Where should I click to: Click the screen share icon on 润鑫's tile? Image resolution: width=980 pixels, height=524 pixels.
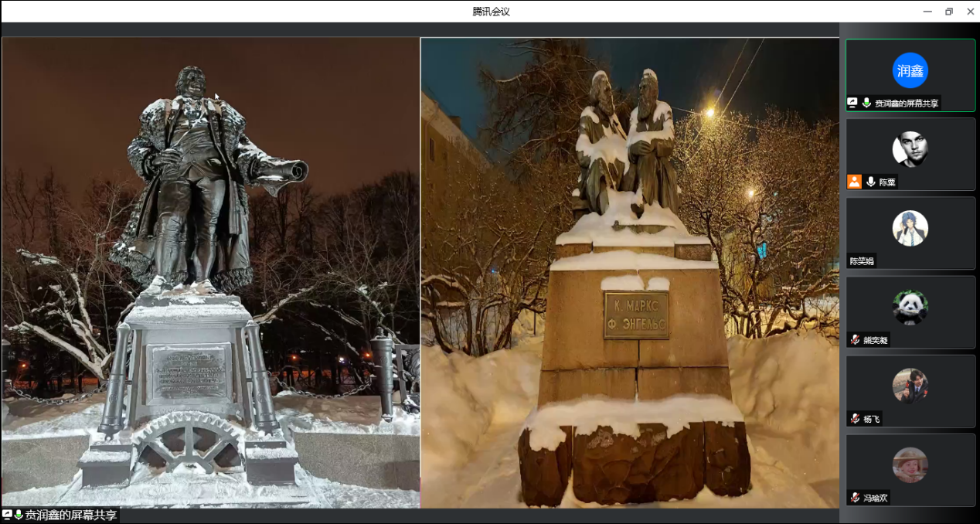tap(852, 103)
